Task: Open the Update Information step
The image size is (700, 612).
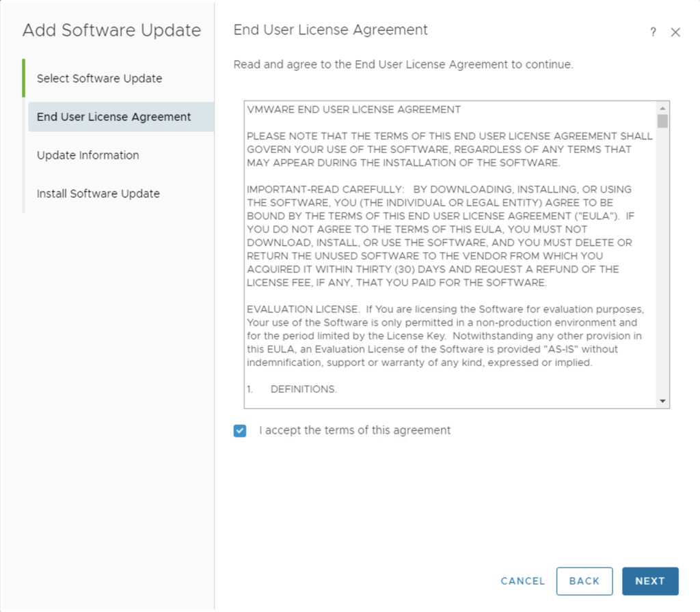Action: point(87,155)
